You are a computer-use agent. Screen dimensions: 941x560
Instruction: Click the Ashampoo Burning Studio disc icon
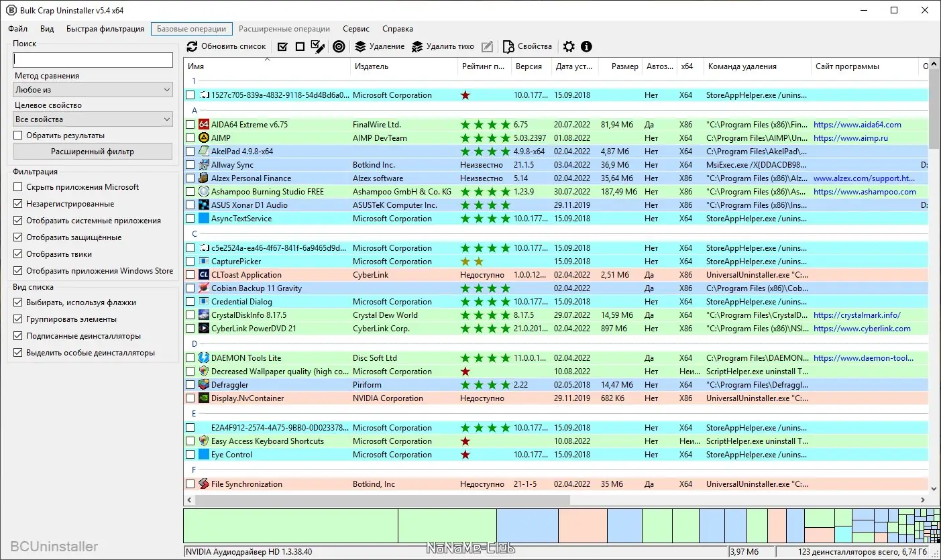[204, 192]
